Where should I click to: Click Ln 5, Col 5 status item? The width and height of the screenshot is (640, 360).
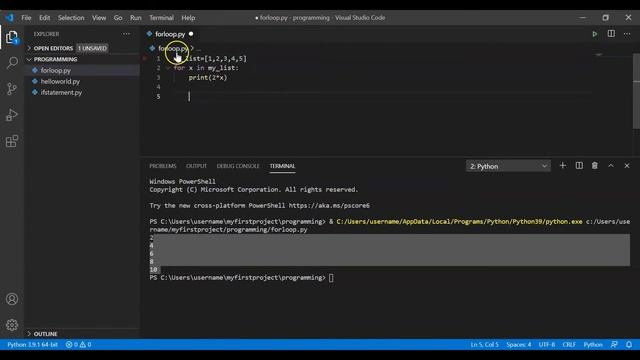pos(484,344)
